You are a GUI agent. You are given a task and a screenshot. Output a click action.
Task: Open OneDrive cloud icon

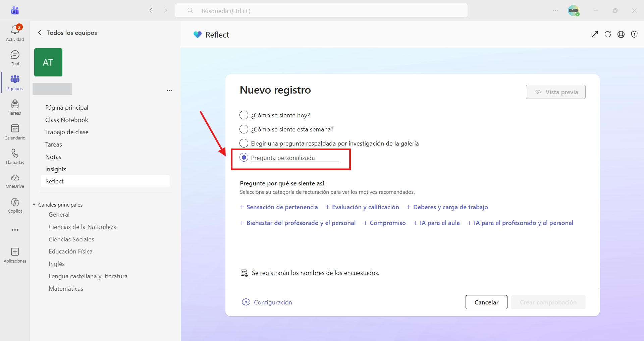[15, 181]
